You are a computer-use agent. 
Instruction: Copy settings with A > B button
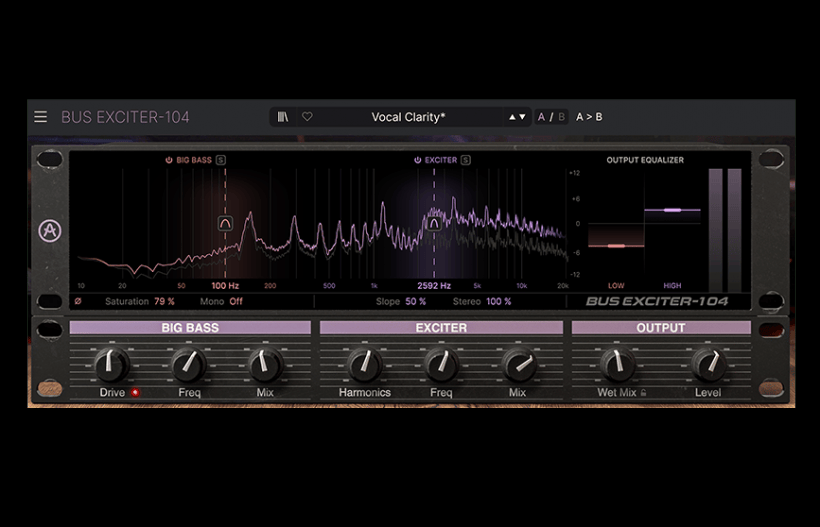point(589,117)
